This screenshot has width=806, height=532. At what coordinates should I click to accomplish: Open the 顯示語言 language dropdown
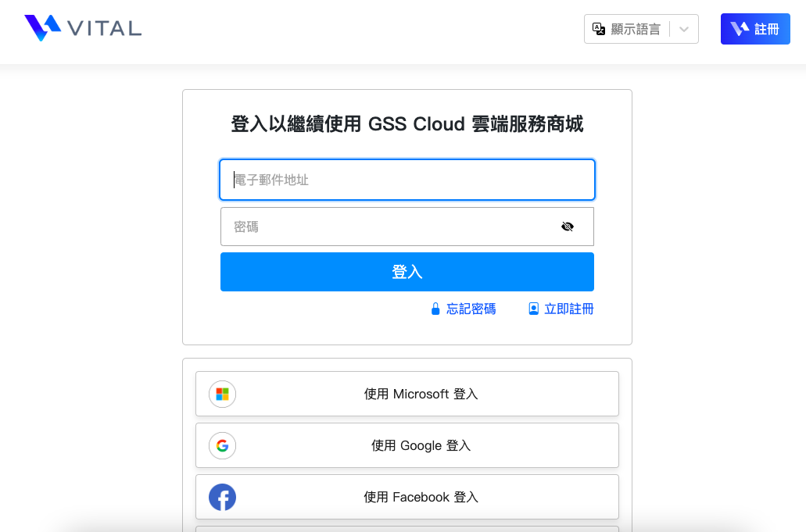click(x=635, y=29)
